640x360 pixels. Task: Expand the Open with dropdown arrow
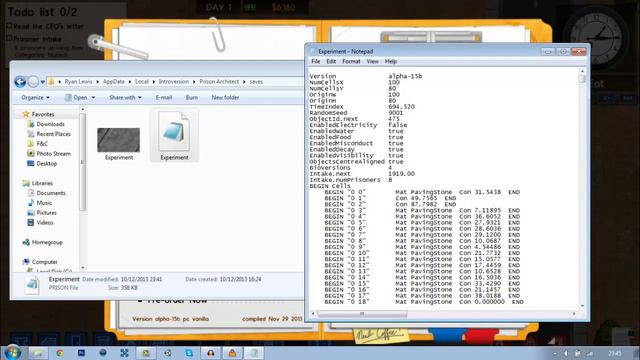coord(93,98)
